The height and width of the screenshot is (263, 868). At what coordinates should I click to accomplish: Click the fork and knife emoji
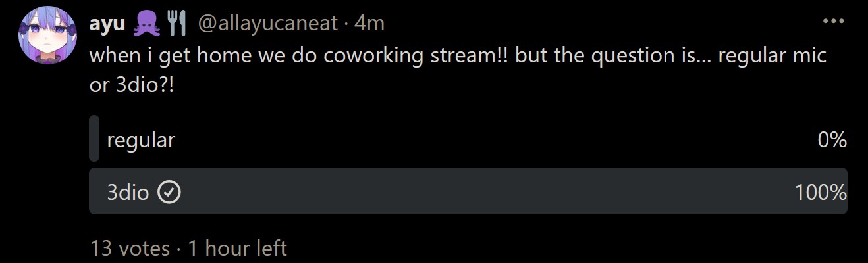tap(175, 24)
